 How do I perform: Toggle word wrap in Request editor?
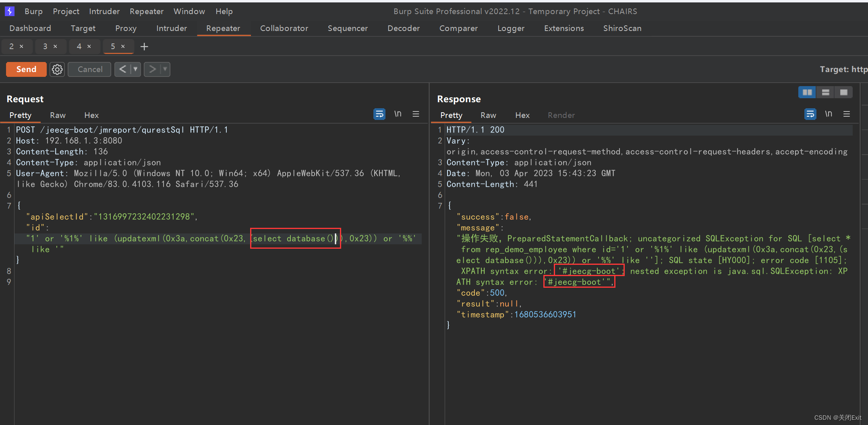379,114
